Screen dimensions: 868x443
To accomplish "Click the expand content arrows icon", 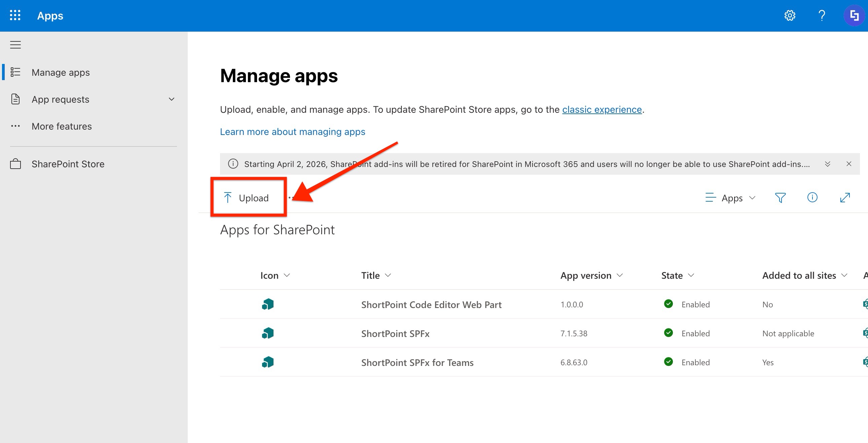I will pyautogui.click(x=845, y=198).
